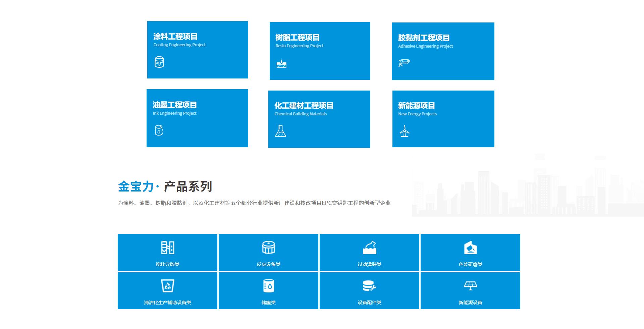Click the reactor icon above 反应设备类
Image resolution: width=644 pixels, height=329 pixels.
269,248
